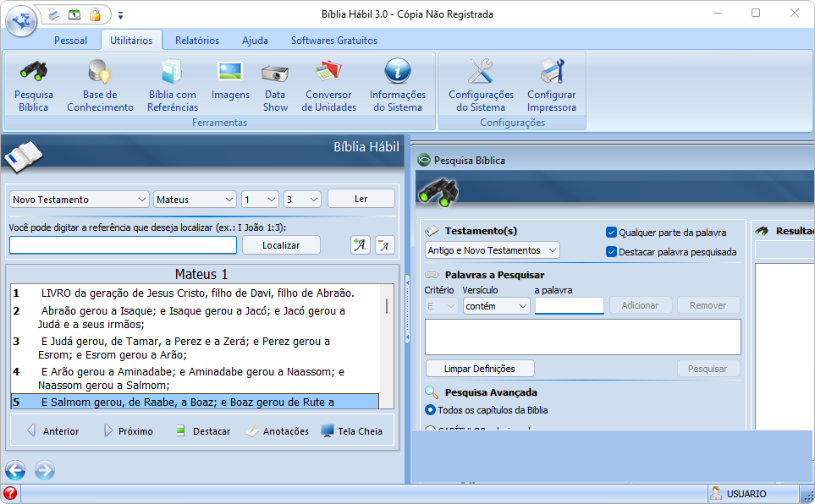The height and width of the screenshot is (504, 815).
Task: Click the Localizar button
Action: point(281,245)
